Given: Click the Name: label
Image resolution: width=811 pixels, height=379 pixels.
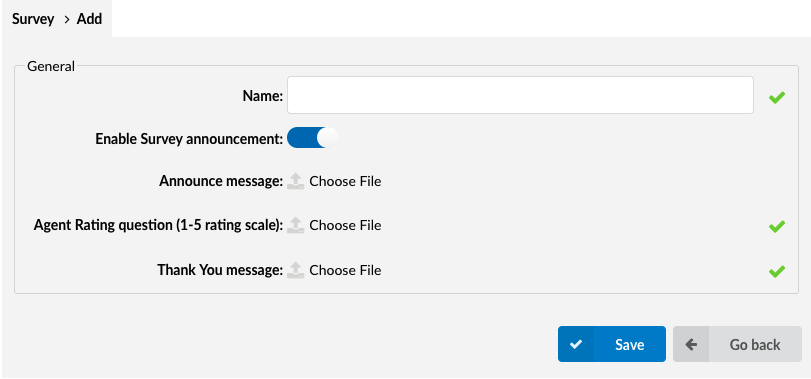Looking at the screenshot, I should click(x=263, y=96).
